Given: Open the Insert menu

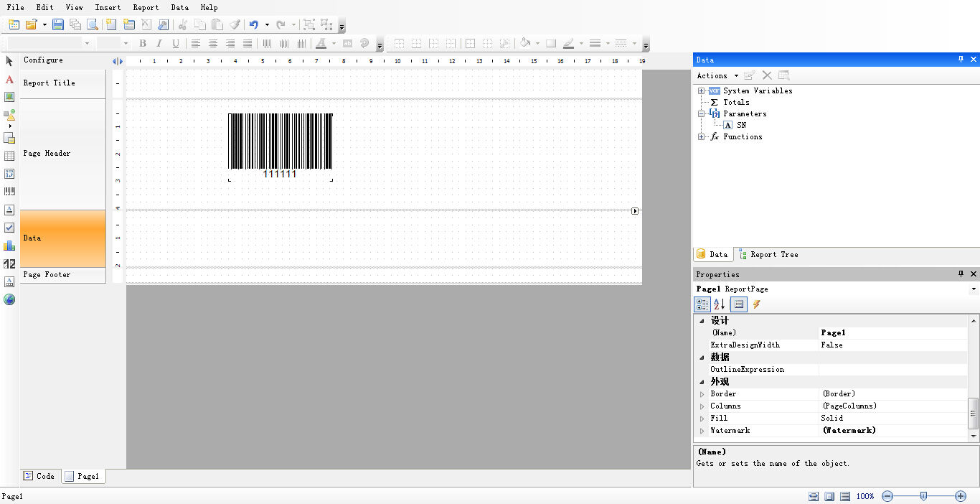Looking at the screenshot, I should 108,7.
